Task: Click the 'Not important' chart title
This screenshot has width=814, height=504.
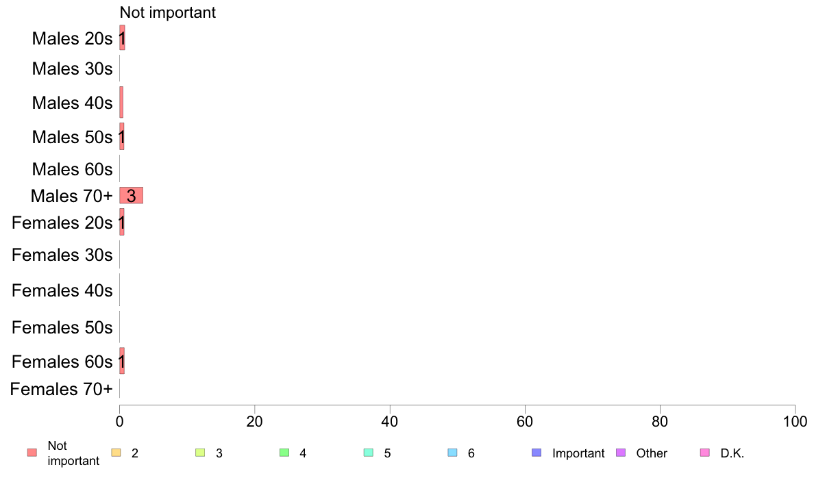Action: point(168,12)
